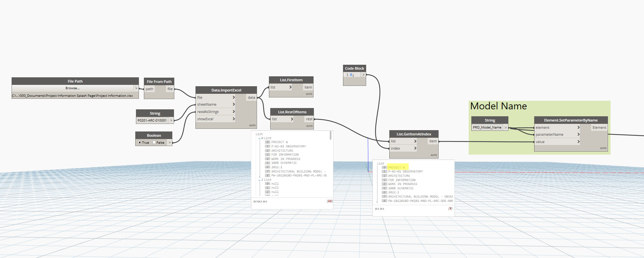Open the list port chevron on List.GetItemAtIndex
644x258 pixels.
[x=415, y=141]
